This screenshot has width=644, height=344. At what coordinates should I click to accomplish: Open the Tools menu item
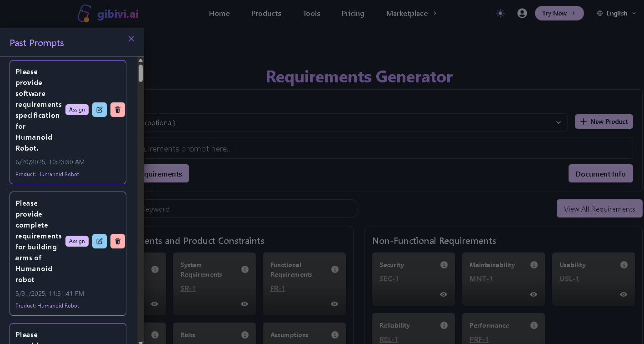point(311,13)
